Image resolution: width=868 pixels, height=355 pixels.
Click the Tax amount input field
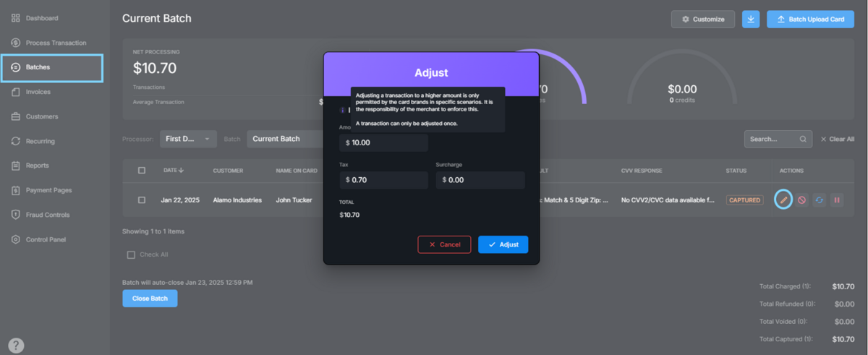383,180
